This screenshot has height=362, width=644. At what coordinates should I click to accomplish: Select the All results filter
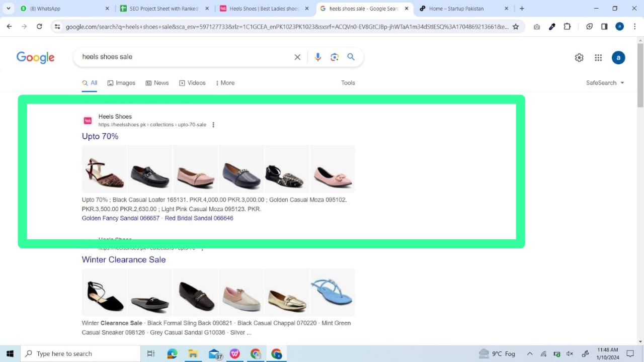pyautogui.click(x=90, y=83)
